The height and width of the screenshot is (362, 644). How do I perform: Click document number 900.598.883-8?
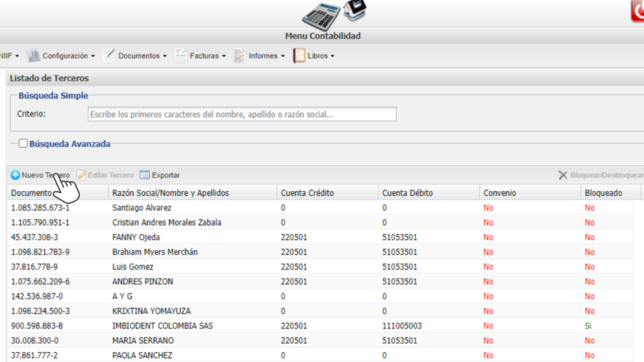37,326
